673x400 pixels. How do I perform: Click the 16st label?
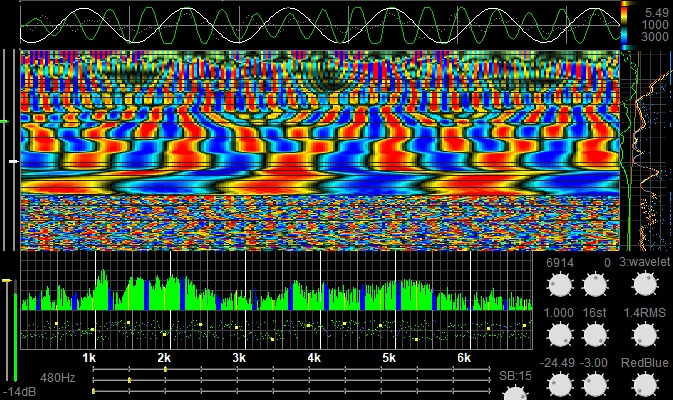point(595,313)
